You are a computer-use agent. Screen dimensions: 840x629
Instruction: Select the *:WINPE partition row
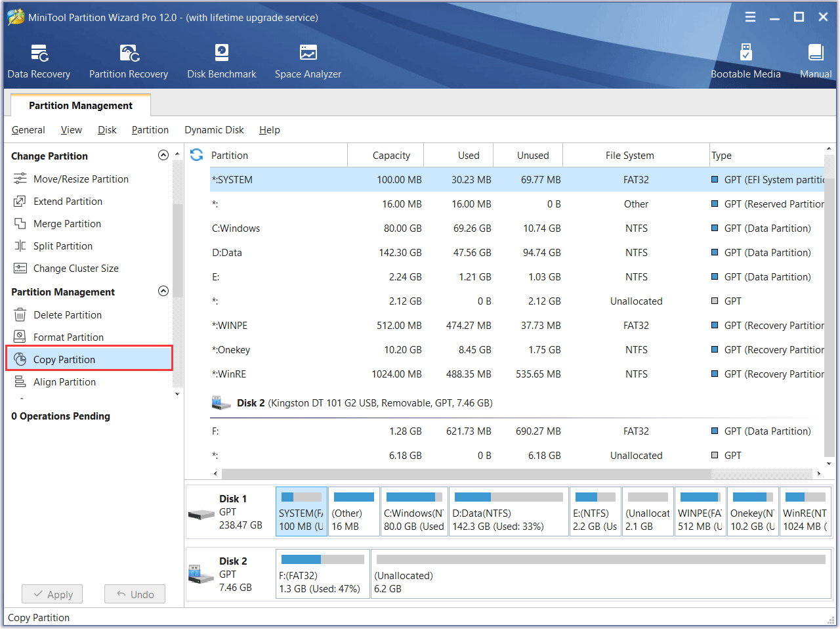pos(516,325)
